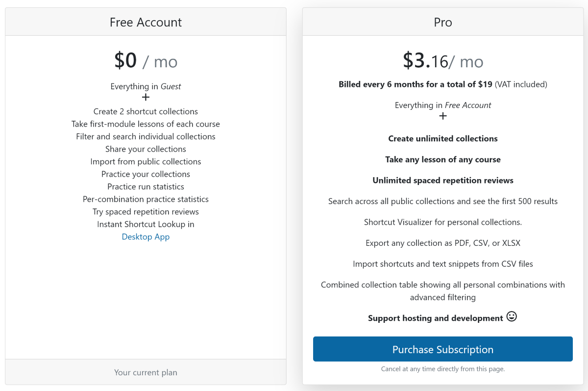Select the Free Account card header
This screenshot has width=588, height=391.
tap(146, 22)
